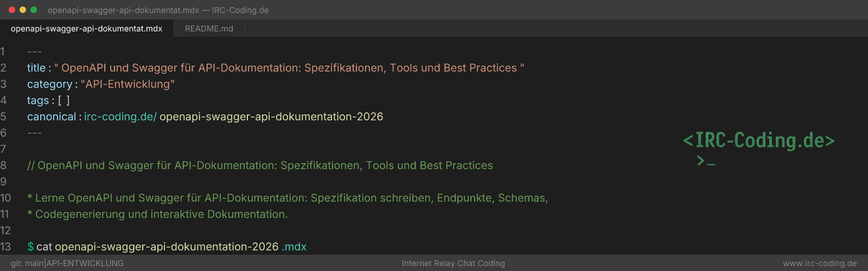This screenshot has height=271, width=868.
Task: Click Internet Relay Chat Coding status text
Action: (454, 263)
